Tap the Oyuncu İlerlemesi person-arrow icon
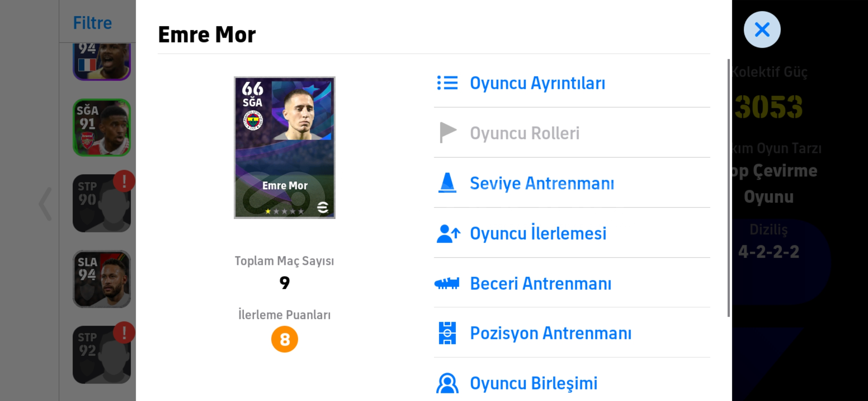The width and height of the screenshot is (868, 401). point(448,234)
